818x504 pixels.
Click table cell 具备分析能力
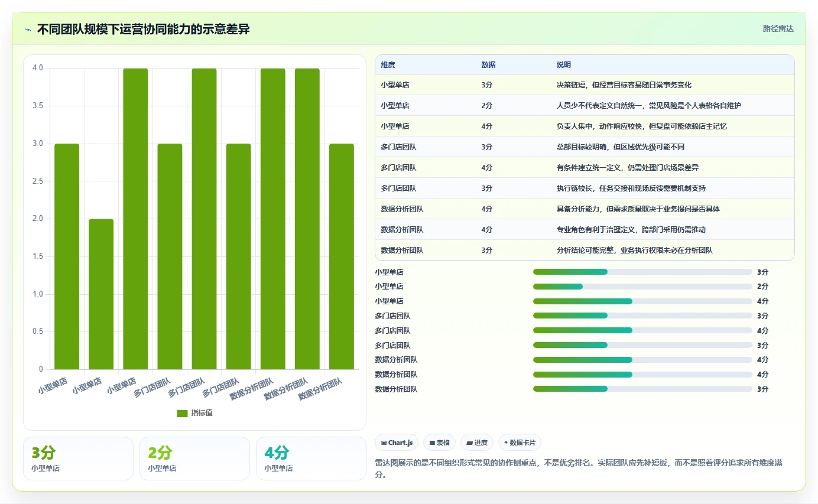(578, 209)
